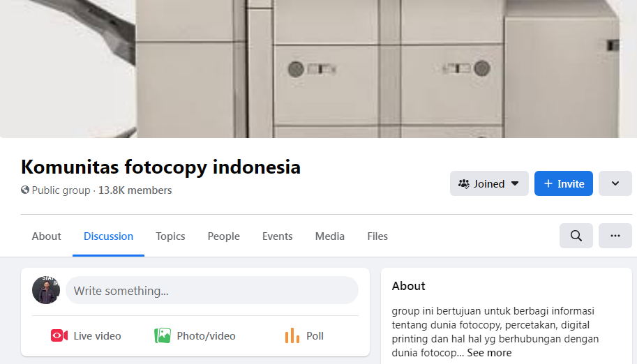The height and width of the screenshot is (364, 637).
Task: Click the user profile avatar picture
Action: pyautogui.click(x=46, y=290)
